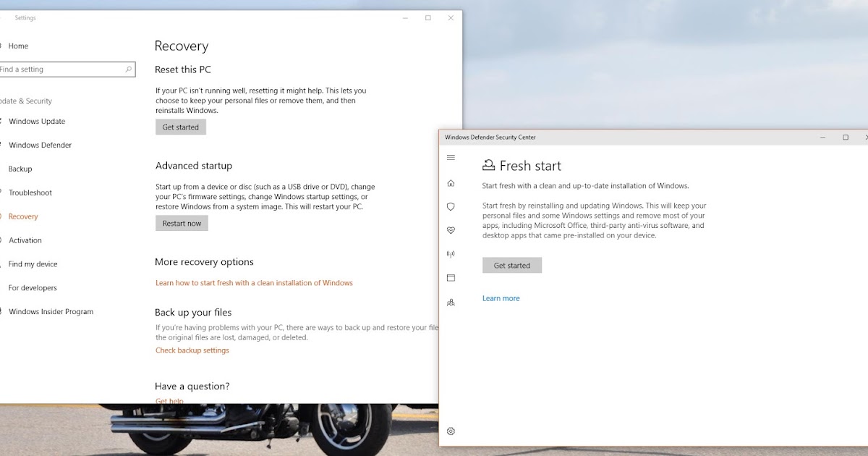Open Learn more link in Fresh start
This screenshot has width=868, height=456.
(x=501, y=298)
